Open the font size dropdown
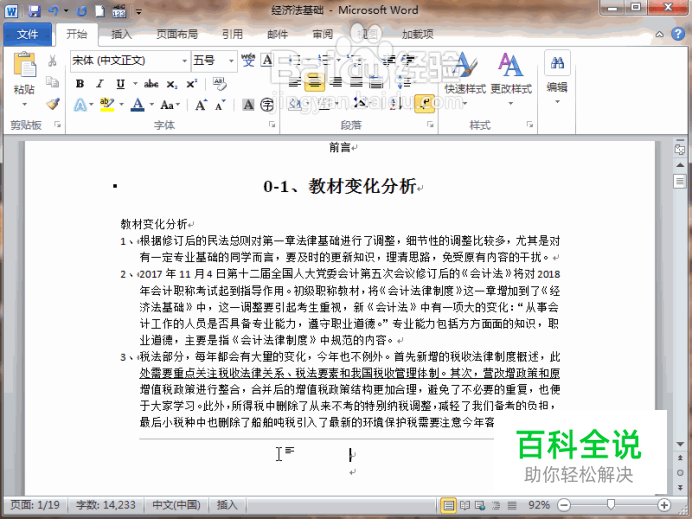 [231, 60]
